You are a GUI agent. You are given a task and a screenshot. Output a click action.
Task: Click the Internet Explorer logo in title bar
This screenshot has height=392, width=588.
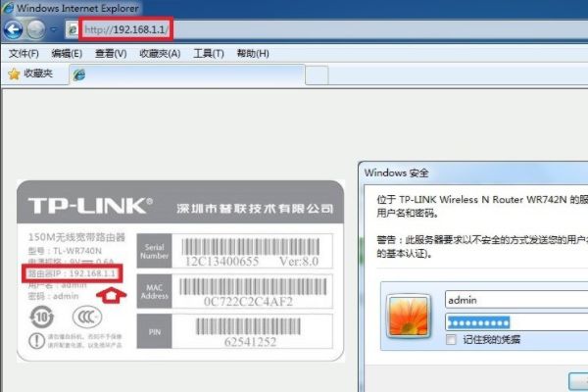pos(9,8)
